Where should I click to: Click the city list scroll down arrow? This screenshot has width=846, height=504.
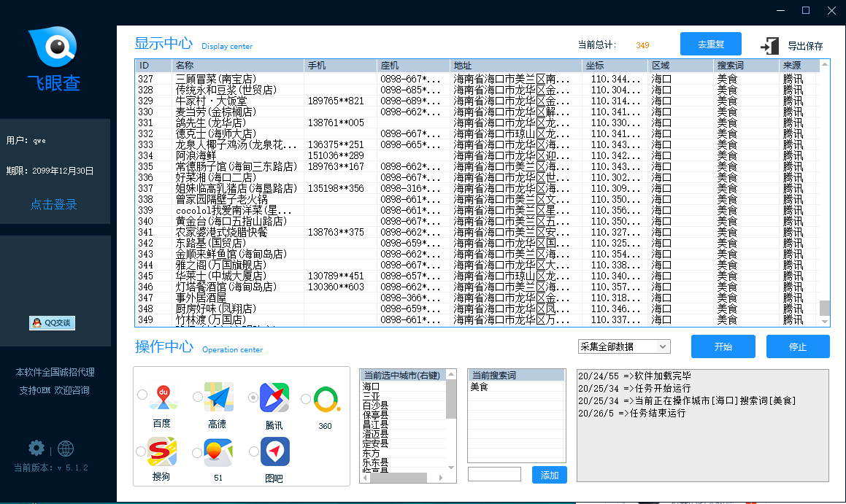pyautogui.click(x=451, y=468)
